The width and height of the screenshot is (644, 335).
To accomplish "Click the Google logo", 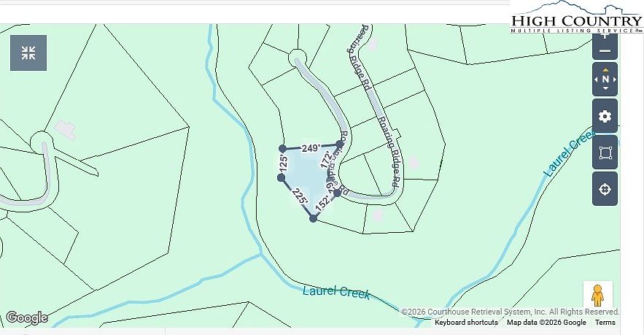I will tap(27, 317).
